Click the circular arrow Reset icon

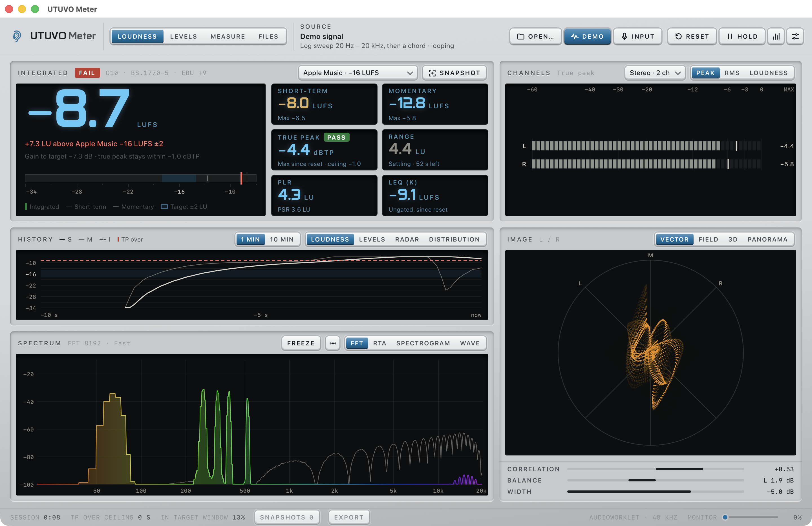678,37
